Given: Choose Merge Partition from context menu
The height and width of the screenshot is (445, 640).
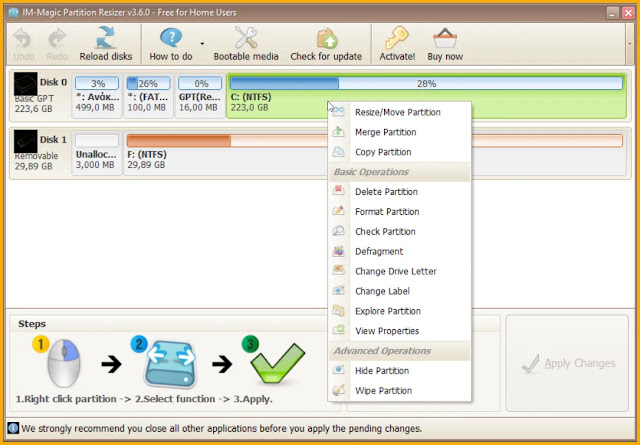Looking at the screenshot, I should 400,132.
